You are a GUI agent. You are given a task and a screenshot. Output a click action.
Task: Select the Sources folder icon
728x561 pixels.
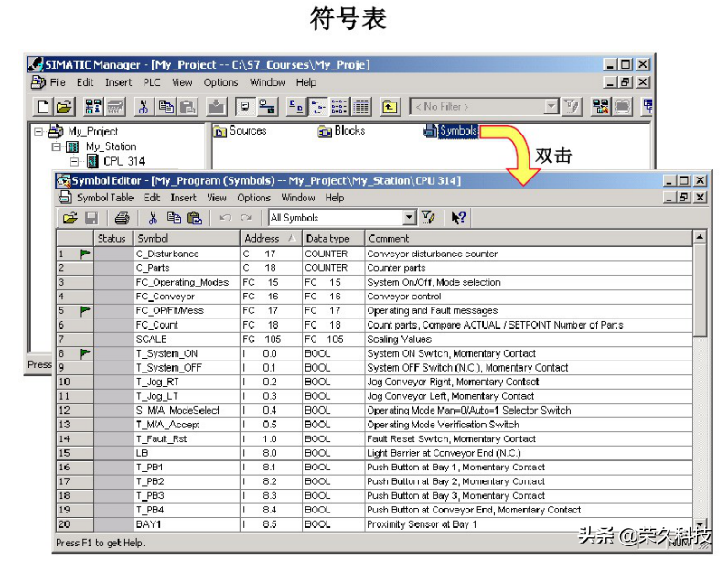click(219, 132)
